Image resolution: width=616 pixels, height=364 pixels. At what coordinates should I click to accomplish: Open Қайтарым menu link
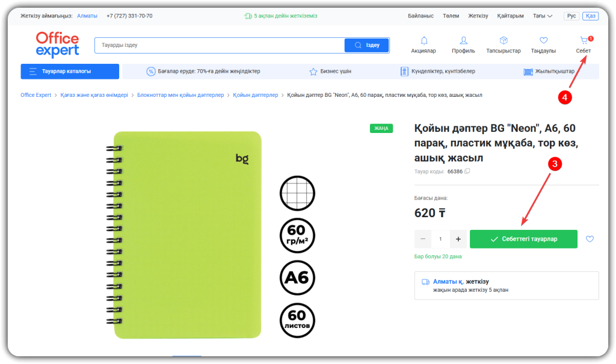[510, 16]
